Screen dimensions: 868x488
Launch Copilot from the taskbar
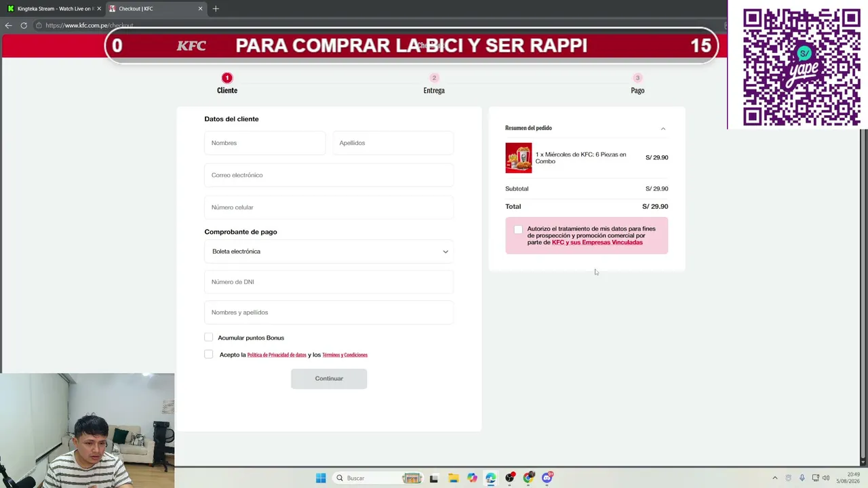tap(472, 478)
